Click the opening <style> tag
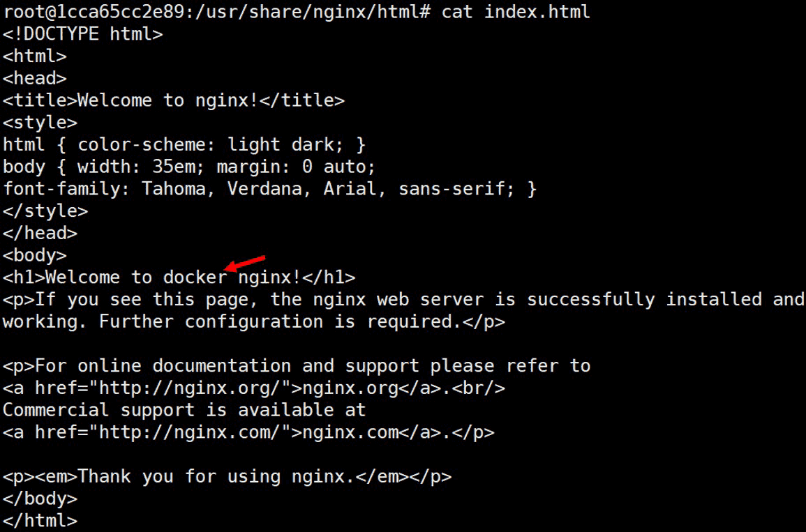This screenshot has width=806, height=532. tap(40, 123)
